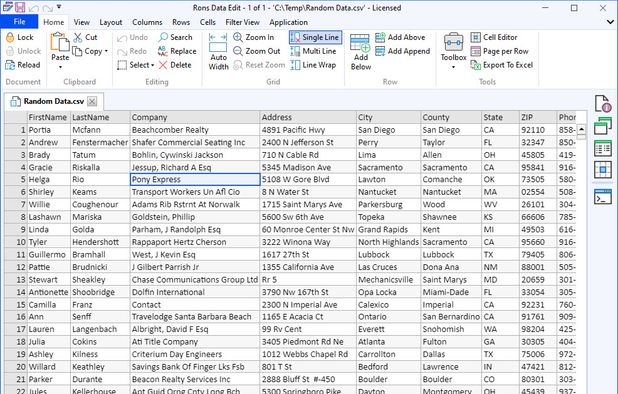Image resolution: width=618 pixels, height=394 pixels.
Task: Open Paste dropdown arrow
Action: (x=60, y=67)
